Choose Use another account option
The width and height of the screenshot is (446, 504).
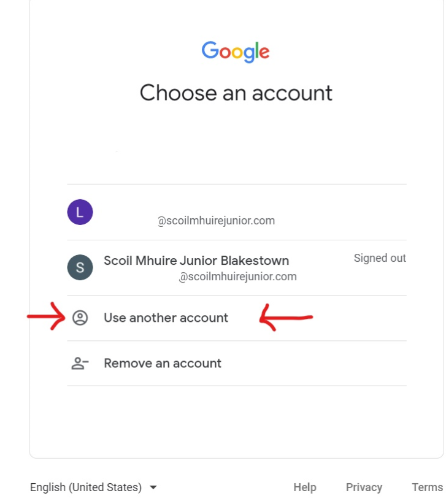coord(237,318)
